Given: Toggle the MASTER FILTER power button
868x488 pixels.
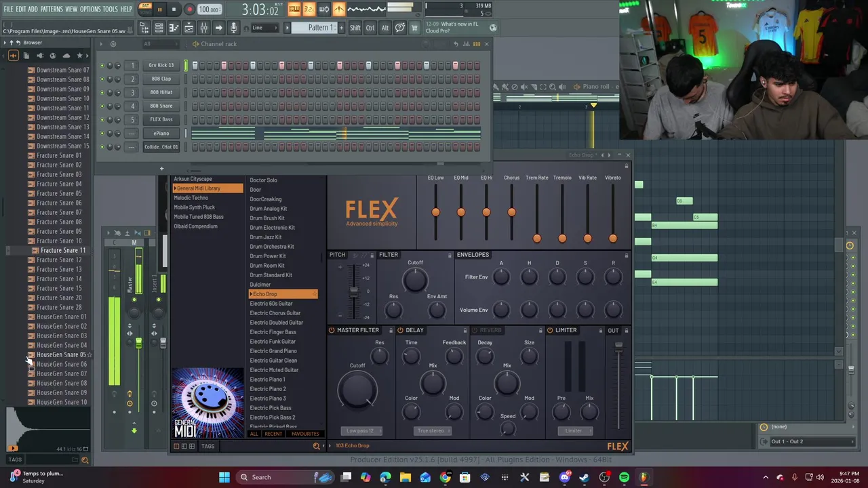Looking at the screenshot, I should [x=332, y=330].
